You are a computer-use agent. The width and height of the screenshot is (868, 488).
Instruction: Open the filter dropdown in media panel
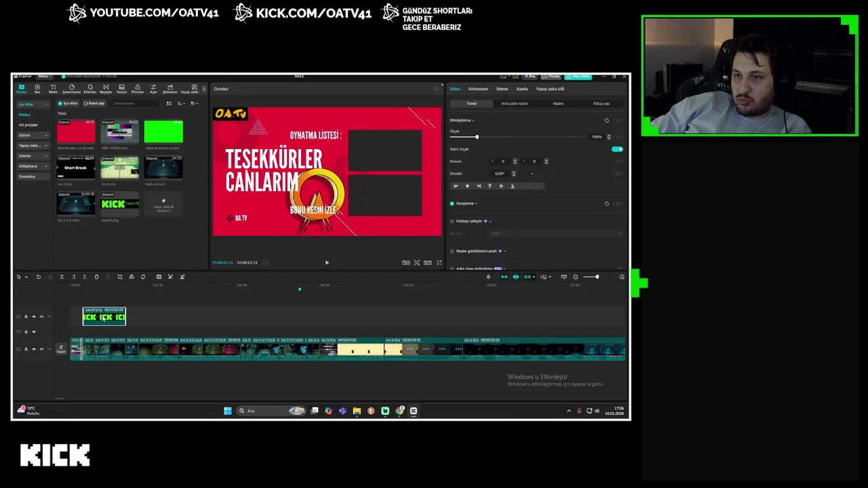coord(194,104)
